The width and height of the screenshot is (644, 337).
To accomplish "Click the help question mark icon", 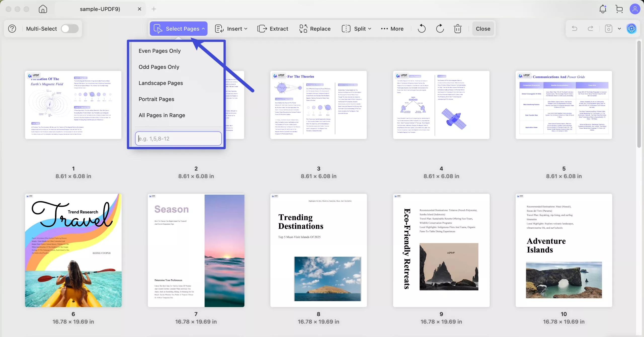I will 12,29.
